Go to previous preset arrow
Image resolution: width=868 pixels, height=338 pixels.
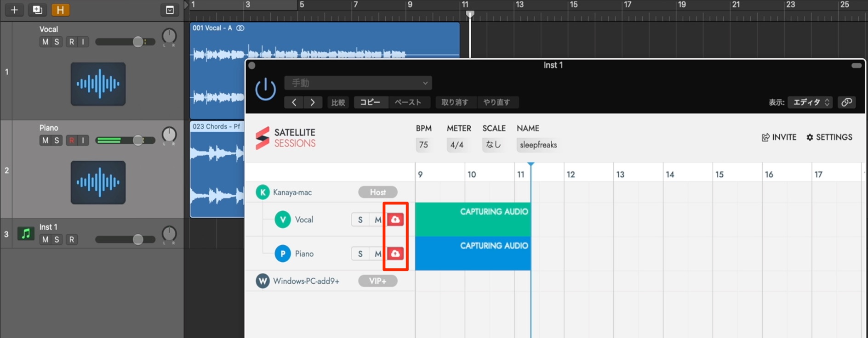click(x=294, y=102)
